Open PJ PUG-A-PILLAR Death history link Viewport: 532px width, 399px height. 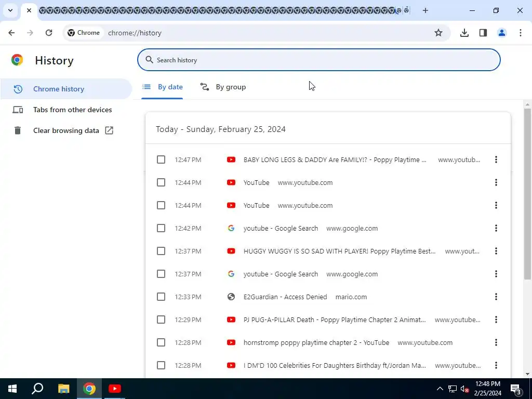(x=335, y=320)
